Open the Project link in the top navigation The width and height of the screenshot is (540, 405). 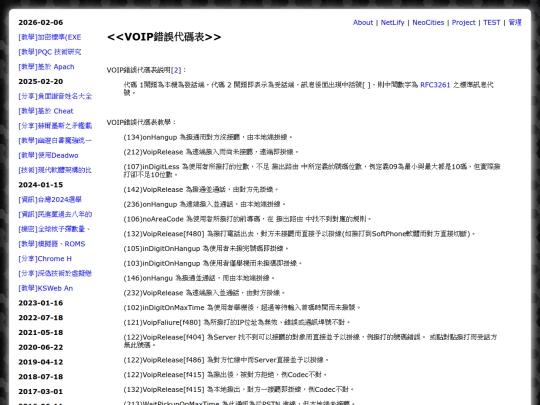point(463,22)
